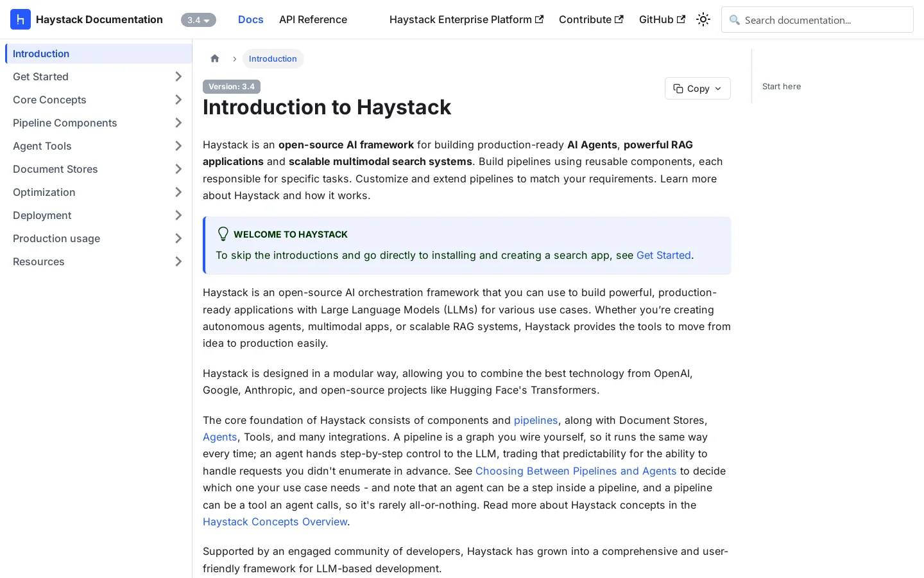Viewport: 924px width, 578px height.
Task: Expand the Get Started section chevron
Action: (178, 76)
